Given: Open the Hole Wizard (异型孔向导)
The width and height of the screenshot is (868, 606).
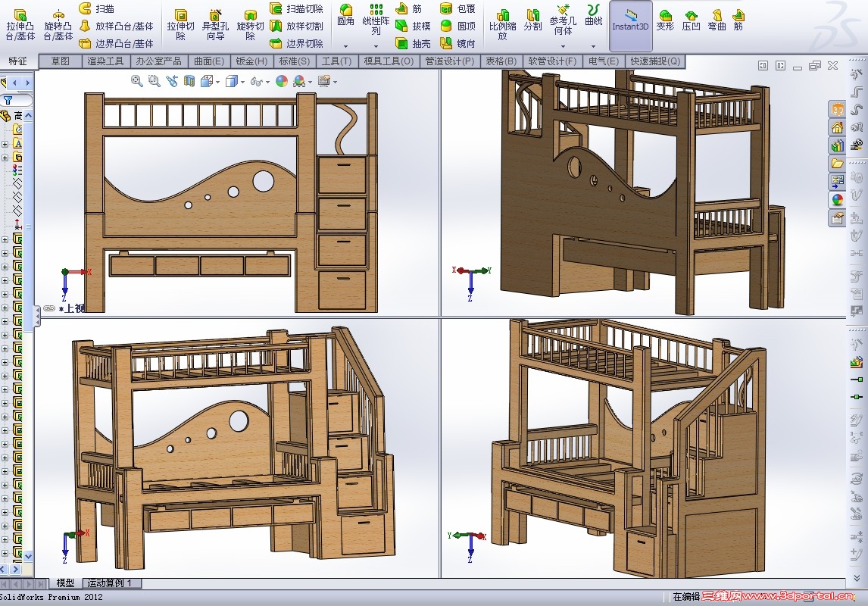Looking at the screenshot, I should (x=215, y=25).
